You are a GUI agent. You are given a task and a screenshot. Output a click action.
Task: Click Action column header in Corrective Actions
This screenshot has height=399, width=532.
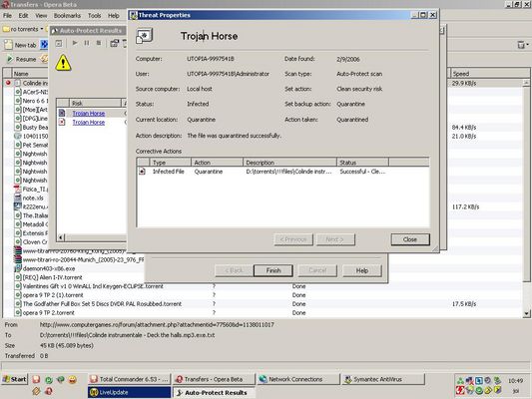[x=218, y=163]
